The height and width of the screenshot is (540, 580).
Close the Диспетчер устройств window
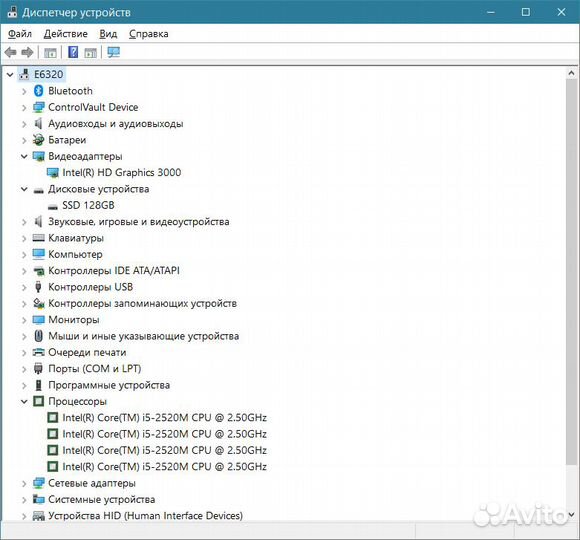click(x=561, y=12)
